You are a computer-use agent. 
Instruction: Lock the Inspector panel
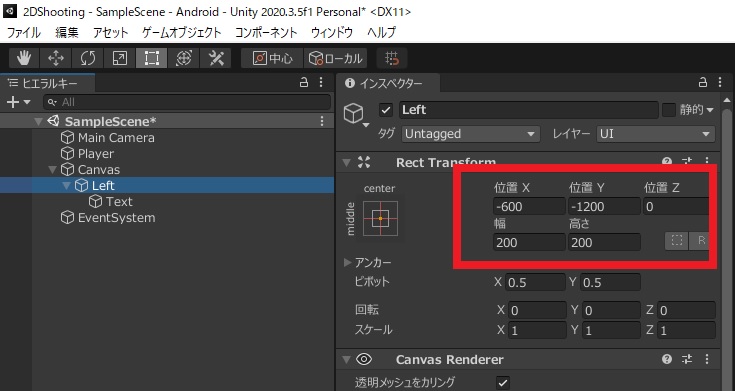point(702,83)
